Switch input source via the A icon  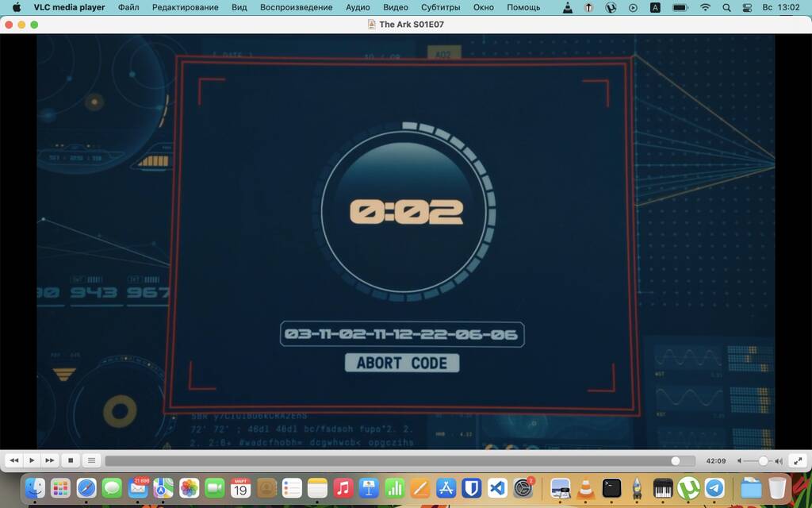tap(655, 7)
